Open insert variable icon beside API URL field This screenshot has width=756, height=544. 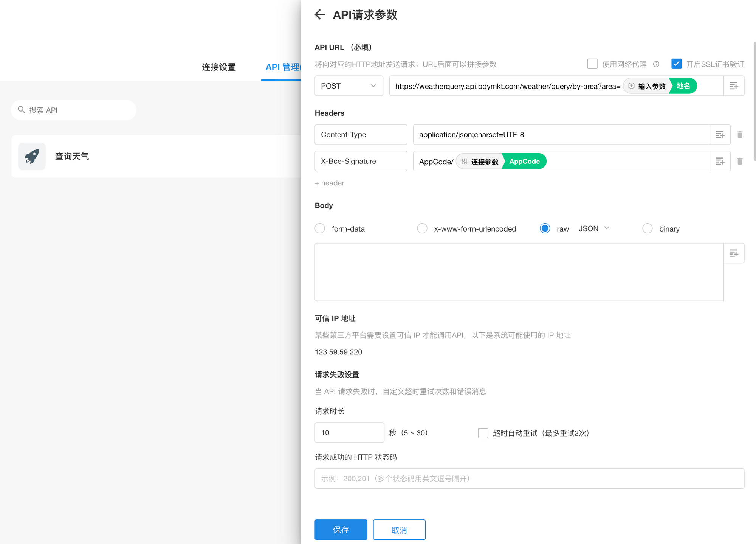coord(734,85)
